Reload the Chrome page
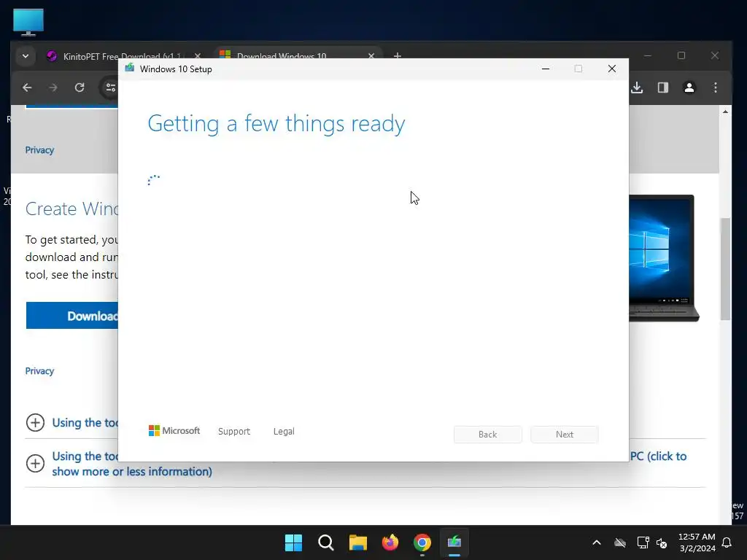This screenshot has width=747, height=560. (80, 87)
